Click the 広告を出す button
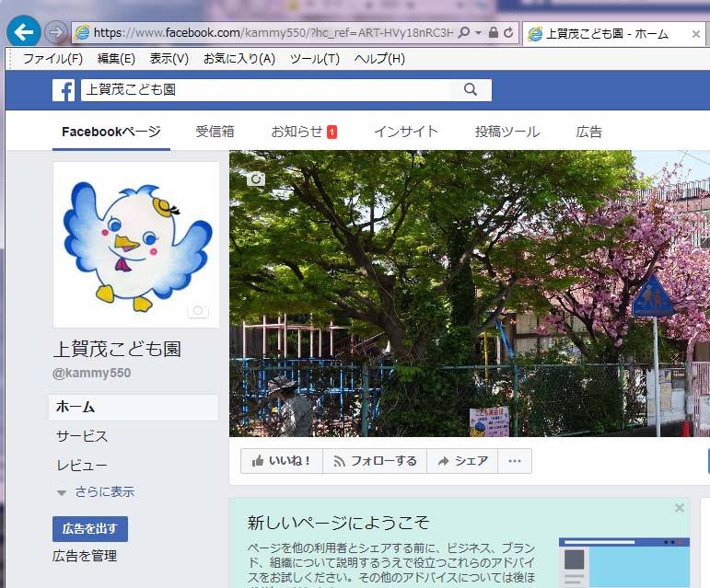The height and width of the screenshot is (588, 710). (x=90, y=529)
